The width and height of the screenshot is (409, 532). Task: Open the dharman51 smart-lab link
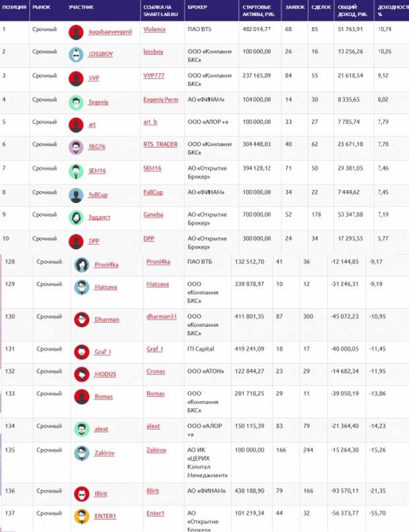click(162, 317)
